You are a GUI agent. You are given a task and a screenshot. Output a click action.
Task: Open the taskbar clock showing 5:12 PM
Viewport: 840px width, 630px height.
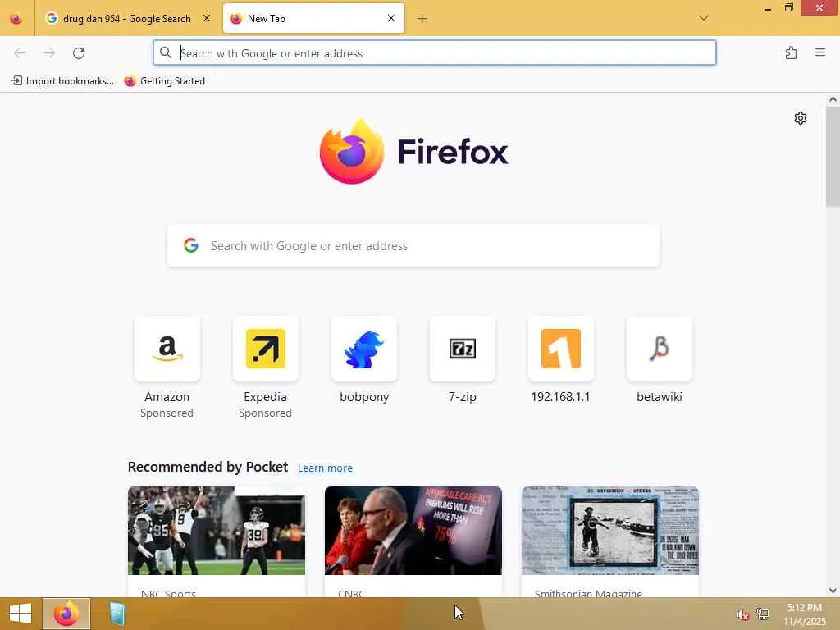[x=806, y=614]
